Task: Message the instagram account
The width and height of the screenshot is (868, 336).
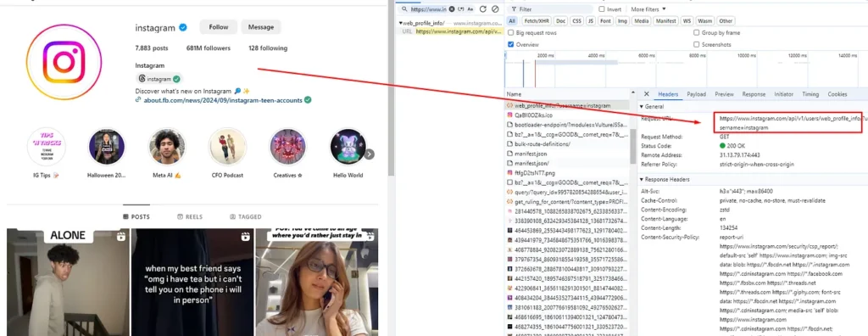Action: point(261,27)
